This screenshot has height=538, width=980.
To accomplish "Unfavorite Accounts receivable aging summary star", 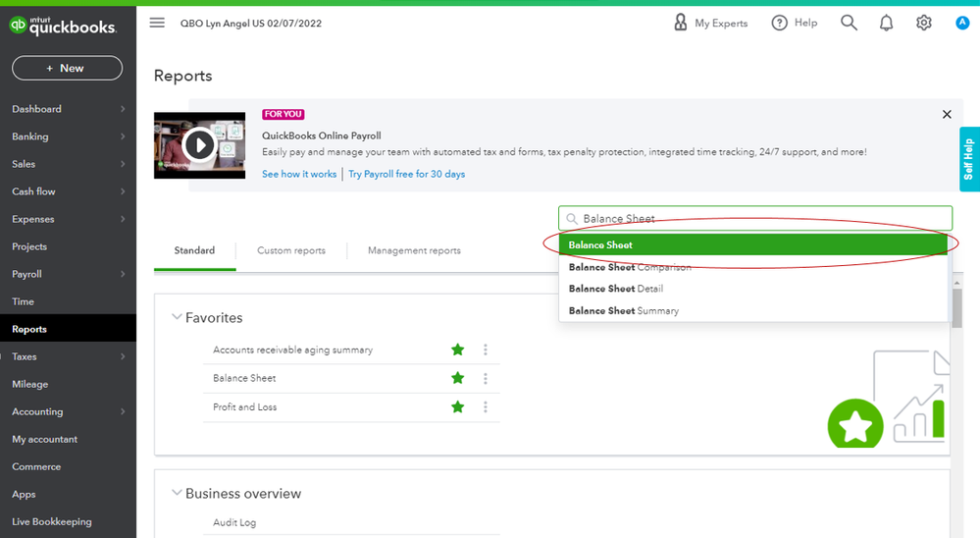I will pyautogui.click(x=457, y=350).
